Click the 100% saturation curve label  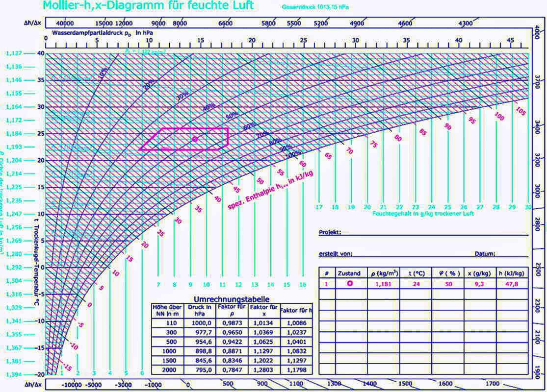click(x=294, y=154)
